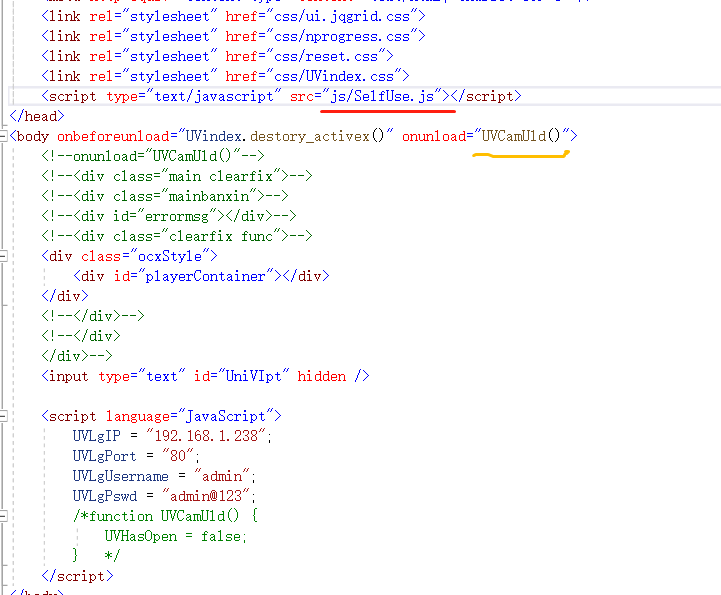721x595 pixels.
Task: Collapse the body tag fold marker
Action: point(3,136)
